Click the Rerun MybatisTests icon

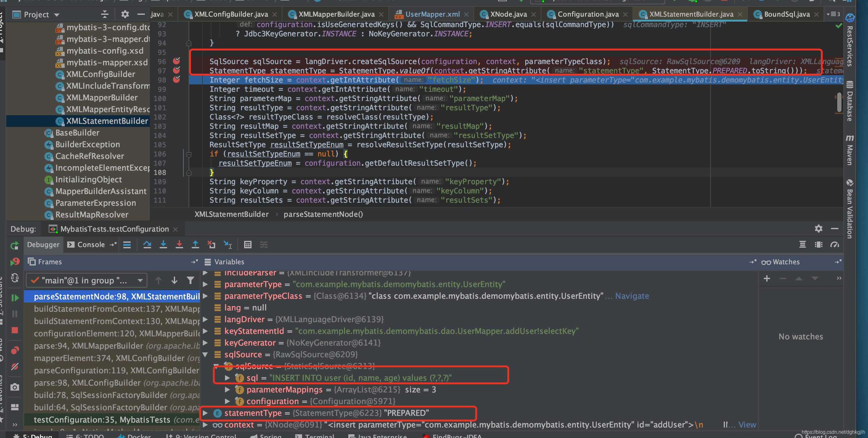click(14, 245)
